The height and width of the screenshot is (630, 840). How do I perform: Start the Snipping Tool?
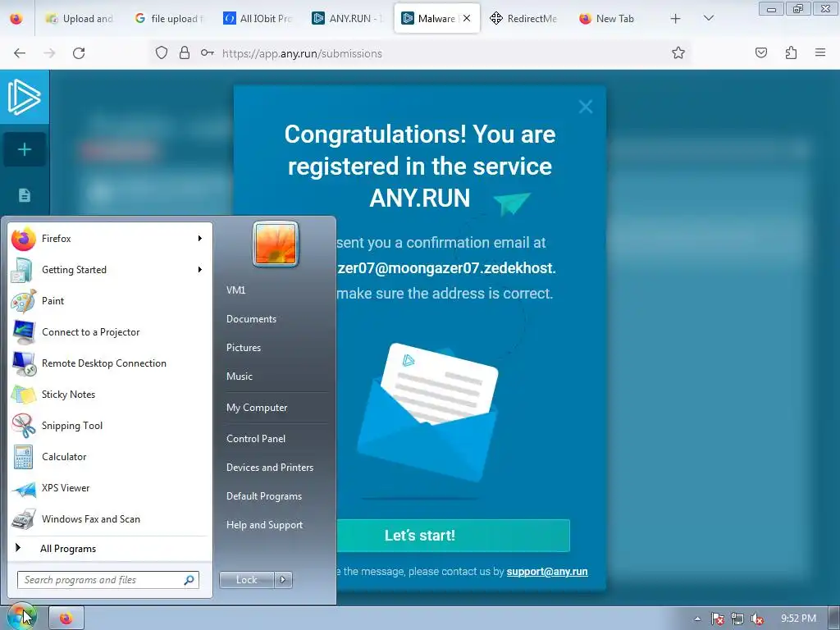tap(110, 426)
